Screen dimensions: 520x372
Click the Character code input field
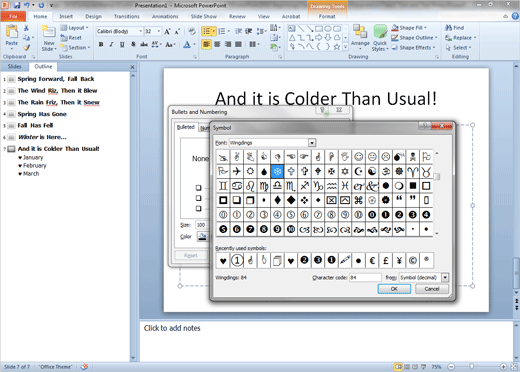[365, 277]
